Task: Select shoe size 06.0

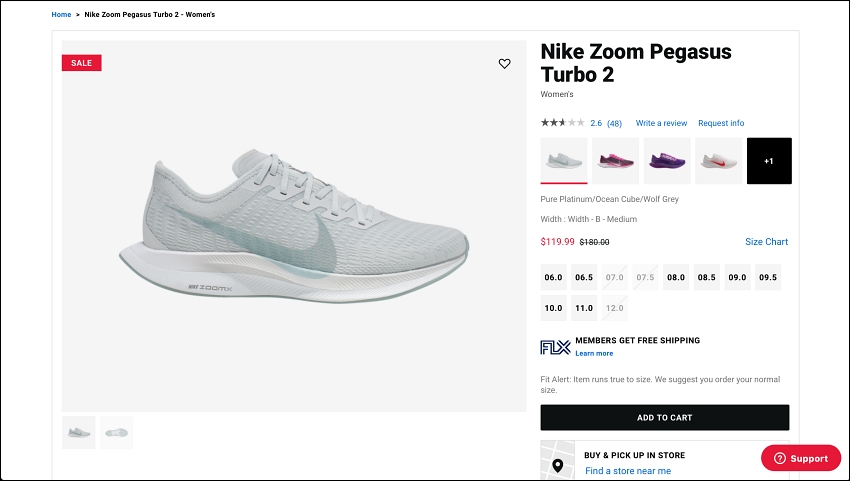Action: tap(553, 278)
